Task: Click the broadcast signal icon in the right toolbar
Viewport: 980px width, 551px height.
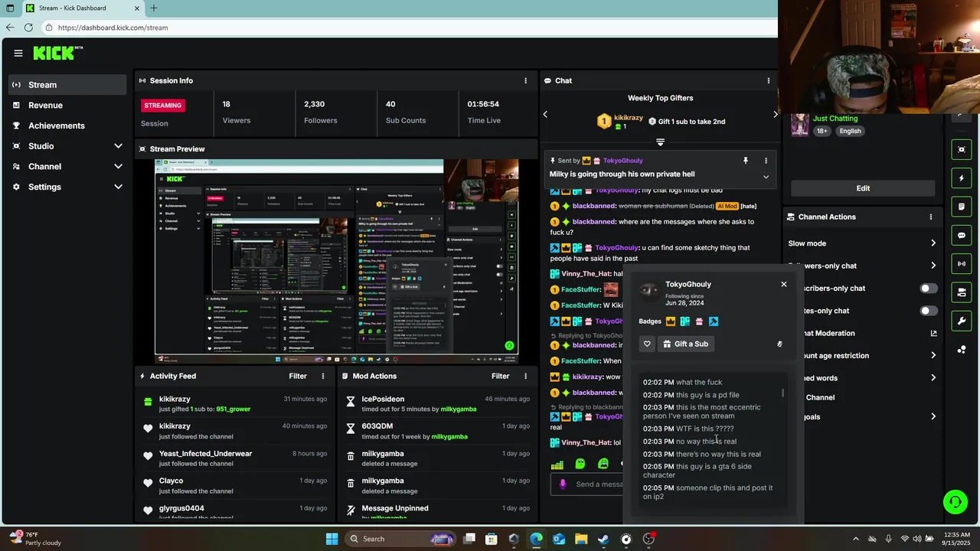Action: tap(962, 263)
